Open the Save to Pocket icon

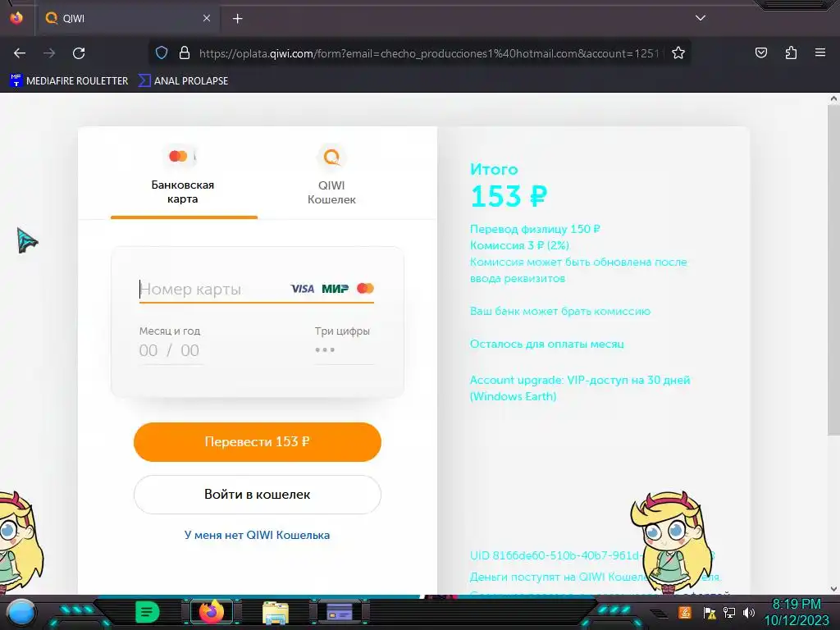tap(761, 52)
